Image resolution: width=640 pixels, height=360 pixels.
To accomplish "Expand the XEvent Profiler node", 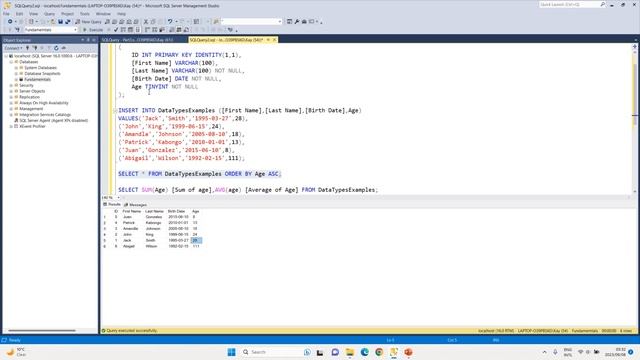I will (x=11, y=127).
